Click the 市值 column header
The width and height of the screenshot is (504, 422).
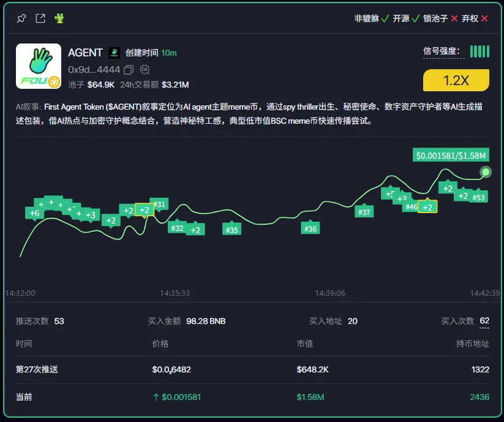tap(305, 344)
